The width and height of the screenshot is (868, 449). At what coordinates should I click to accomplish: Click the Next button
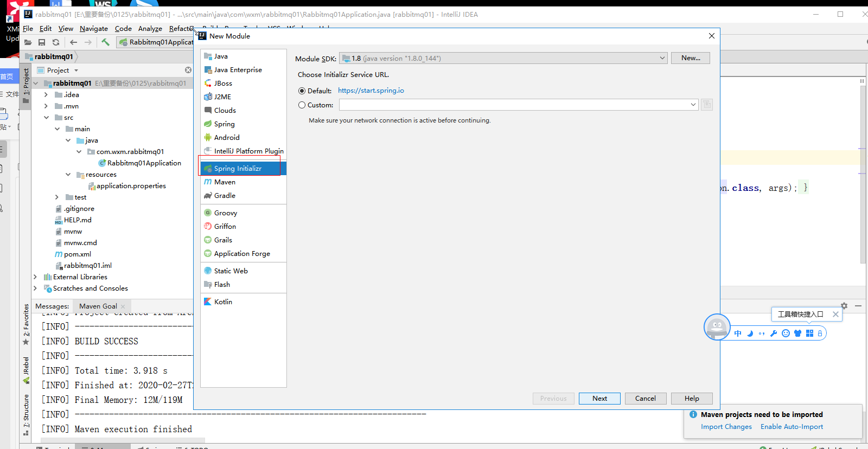click(x=599, y=399)
